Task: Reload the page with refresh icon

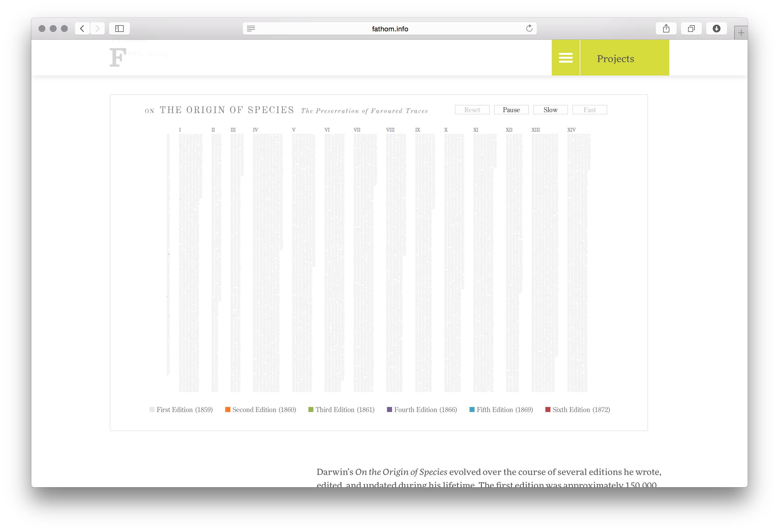Action: pyautogui.click(x=529, y=29)
